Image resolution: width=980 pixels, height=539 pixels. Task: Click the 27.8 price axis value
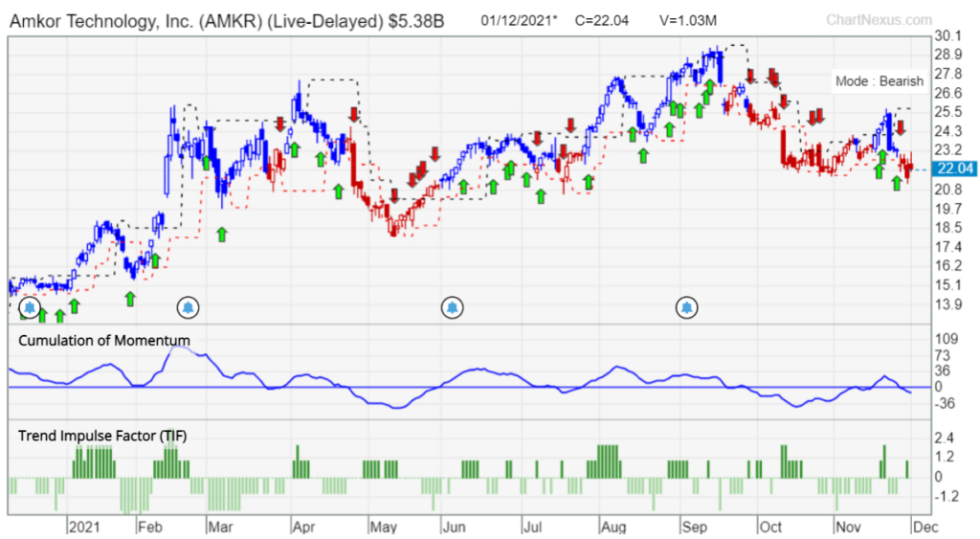[947, 74]
